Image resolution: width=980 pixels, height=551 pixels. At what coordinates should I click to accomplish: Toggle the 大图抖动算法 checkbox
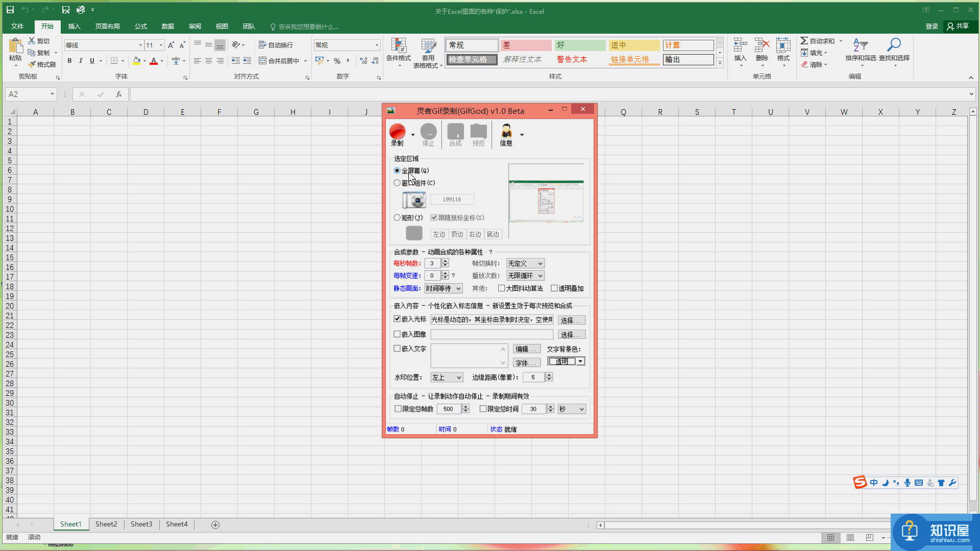click(x=501, y=289)
